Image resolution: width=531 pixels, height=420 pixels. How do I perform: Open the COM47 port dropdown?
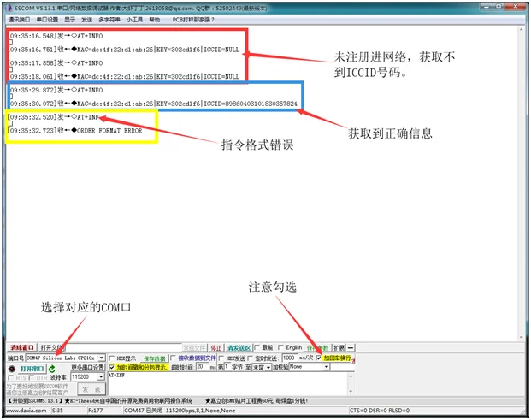[x=101, y=358]
